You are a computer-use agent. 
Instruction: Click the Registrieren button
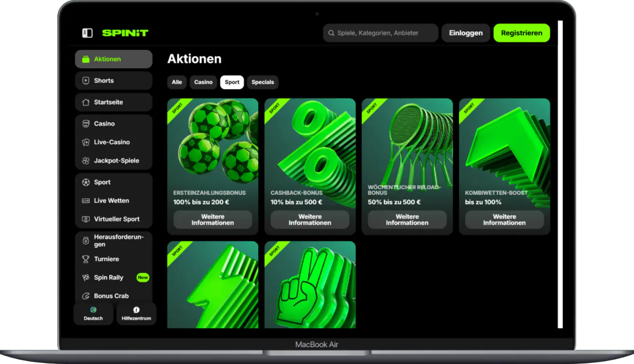(521, 33)
